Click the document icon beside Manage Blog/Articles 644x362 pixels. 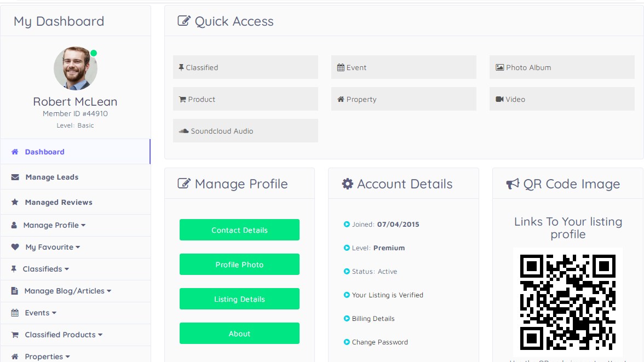pos(14,291)
